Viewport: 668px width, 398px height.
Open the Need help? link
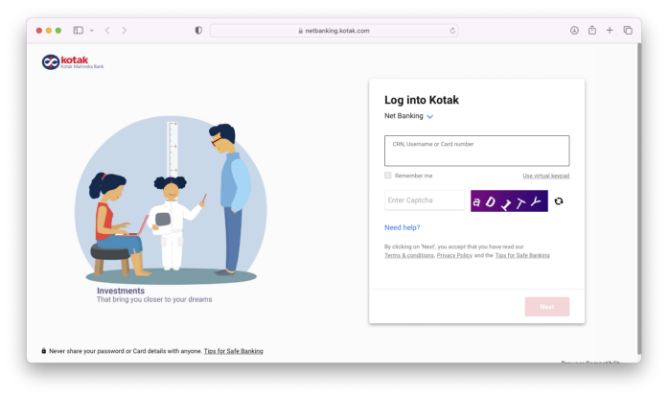(x=402, y=228)
